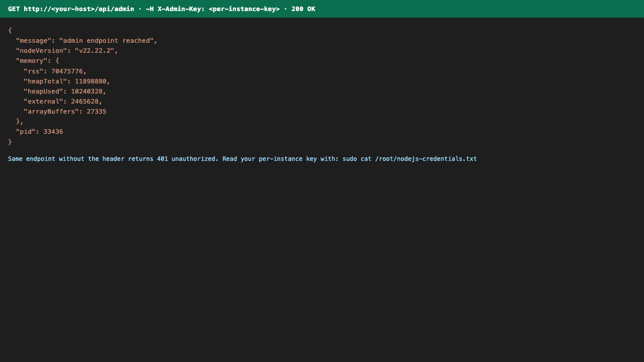Click the 401 unauthorized note text
644x362 pixels.
click(243, 159)
